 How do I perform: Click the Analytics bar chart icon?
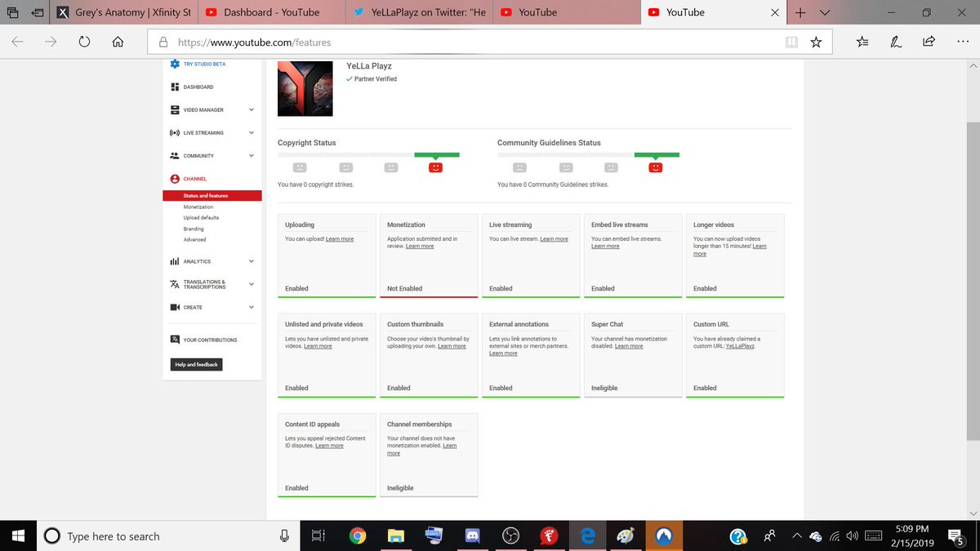click(x=175, y=261)
